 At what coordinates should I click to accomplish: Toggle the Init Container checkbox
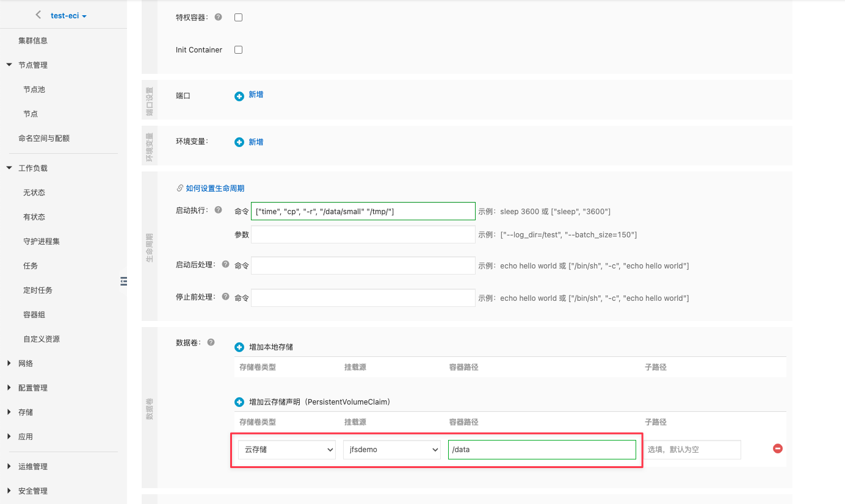point(239,50)
